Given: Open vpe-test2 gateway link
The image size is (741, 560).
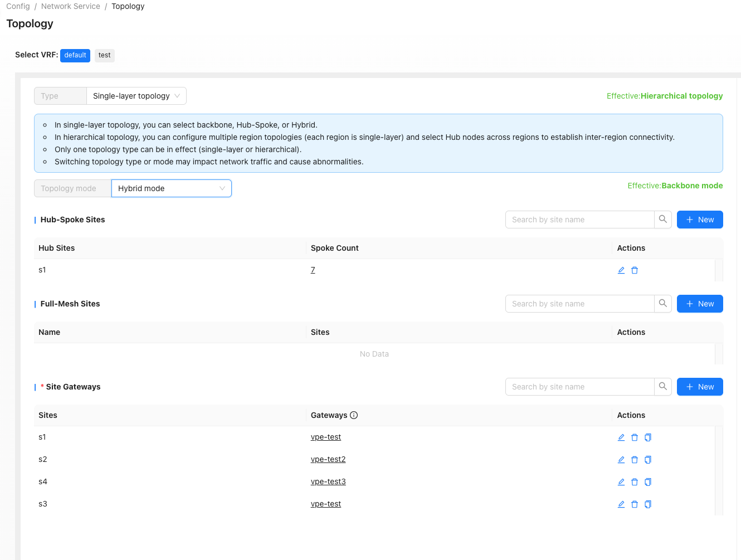Looking at the screenshot, I should pyautogui.click(x=328, y=459).
